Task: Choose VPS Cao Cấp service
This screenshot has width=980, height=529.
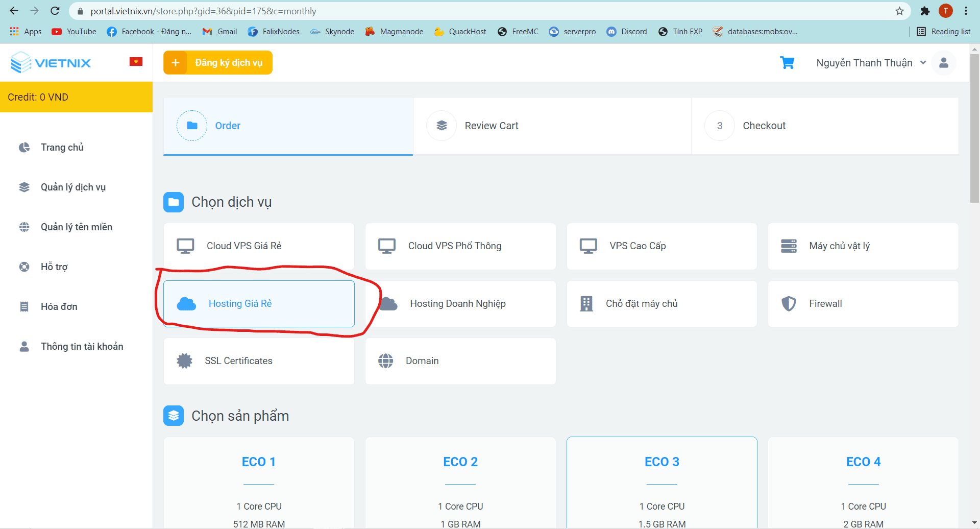Action: pyautogui.click(x=662, y=246)
